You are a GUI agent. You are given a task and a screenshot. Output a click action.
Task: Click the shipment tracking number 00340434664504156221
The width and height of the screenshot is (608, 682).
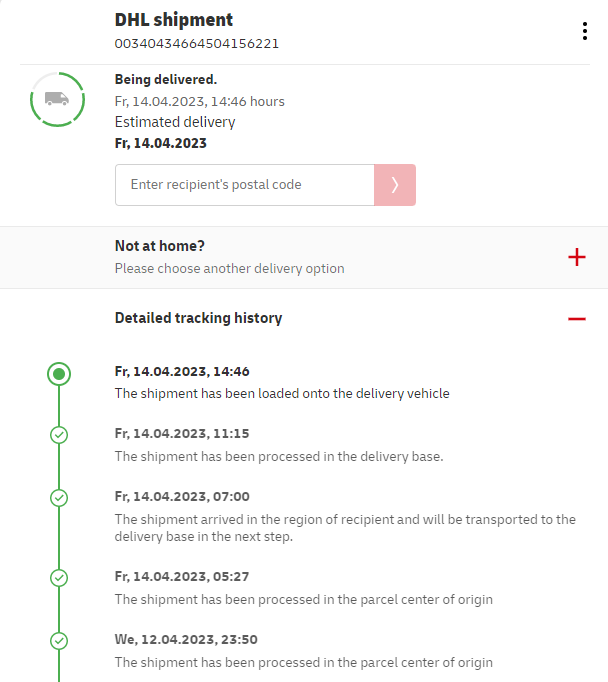197,44
